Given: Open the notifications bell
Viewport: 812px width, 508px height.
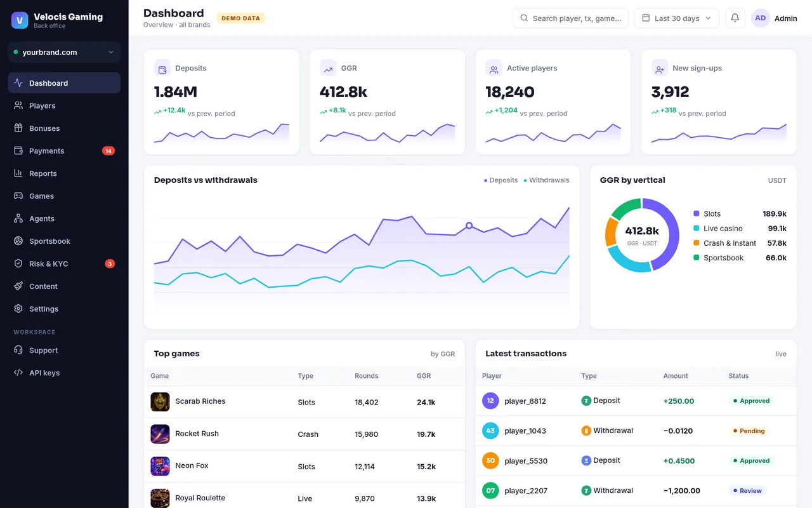Looking at the screenshot, I should [x=735, y=18].
